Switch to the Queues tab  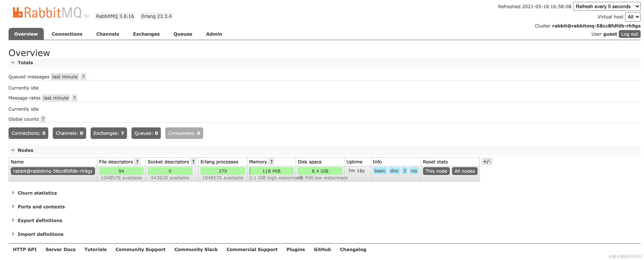coord(183,34)
